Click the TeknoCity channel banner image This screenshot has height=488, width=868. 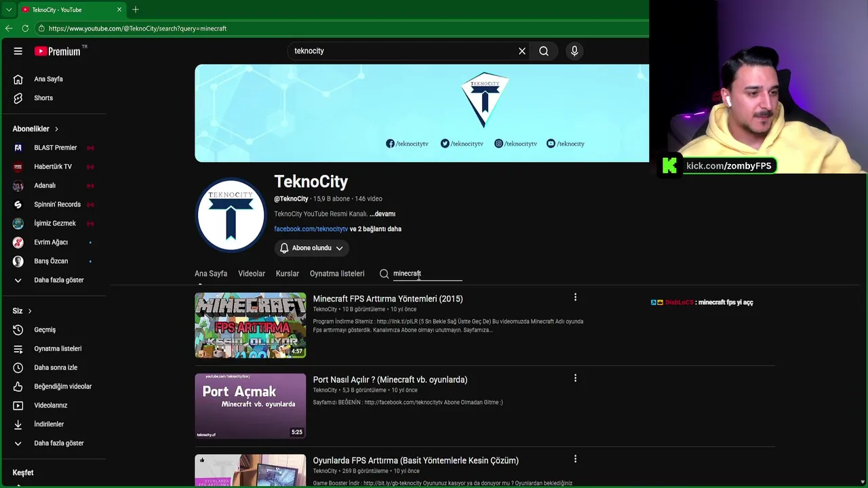422,113
